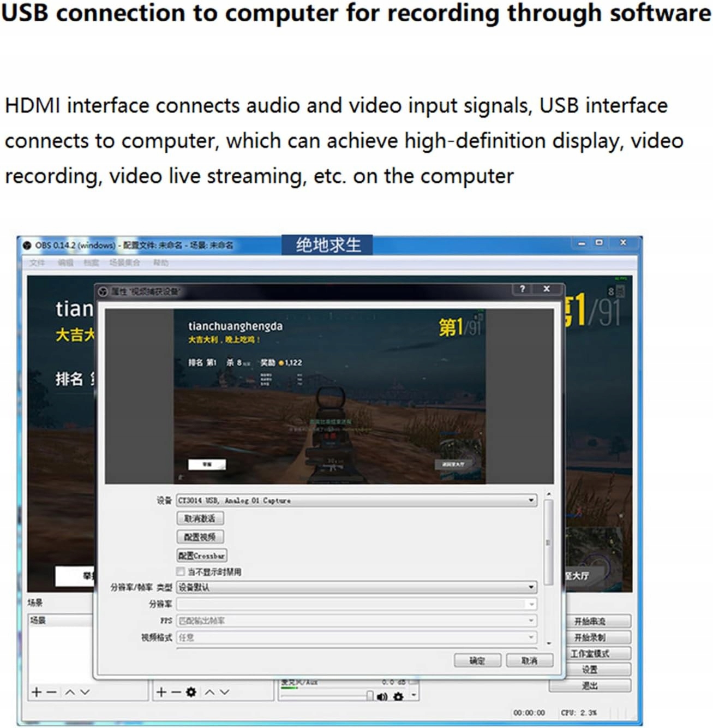The image size is (713, 728).
Task: Click the 退出 exit button
Action: coord(590,685)
